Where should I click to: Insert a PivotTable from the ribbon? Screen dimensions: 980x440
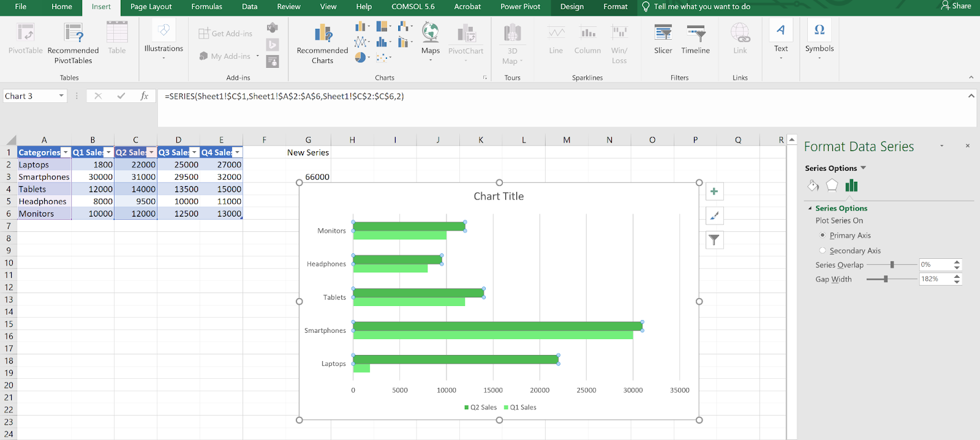click(x=26, y=39)
